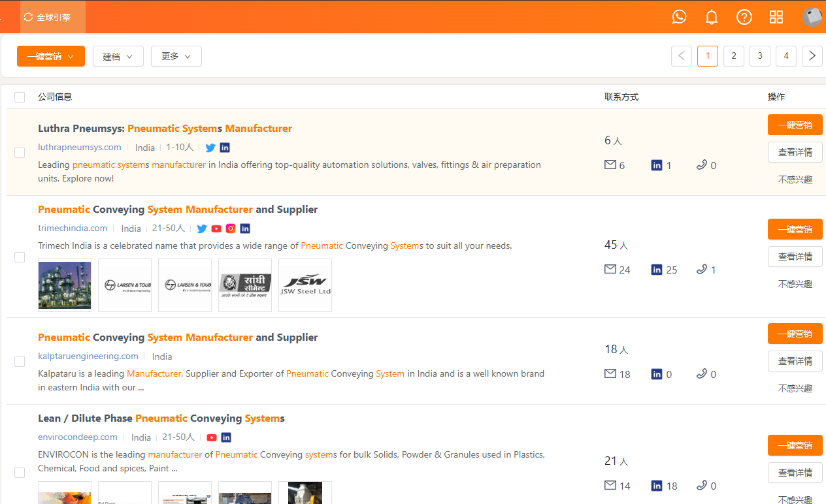The width and height of the screenshot is (826, 504).
Task: Open luthrapneumsys.com link
Action: tap(80, 148)
